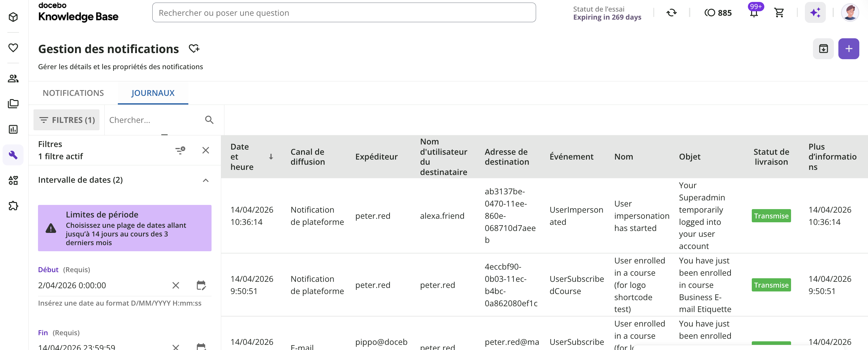Switch to the NOTIFICATIONS tab
The width and height of the screenshot is (868, 350).
click(73, 93)
